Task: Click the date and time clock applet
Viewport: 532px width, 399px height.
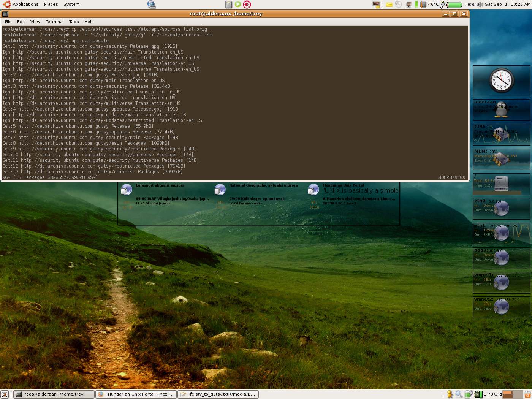Action: click(508, 4)
